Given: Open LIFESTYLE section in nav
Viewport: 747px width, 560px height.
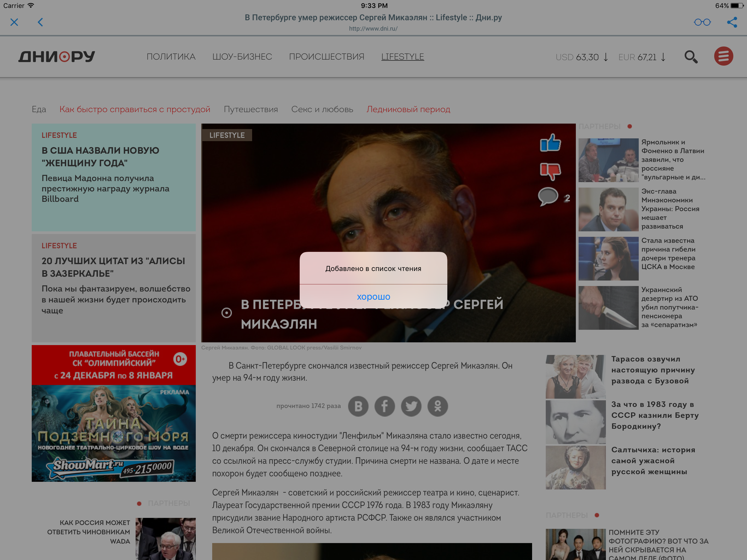Looking at the screenshot, I should click(402, 57).
